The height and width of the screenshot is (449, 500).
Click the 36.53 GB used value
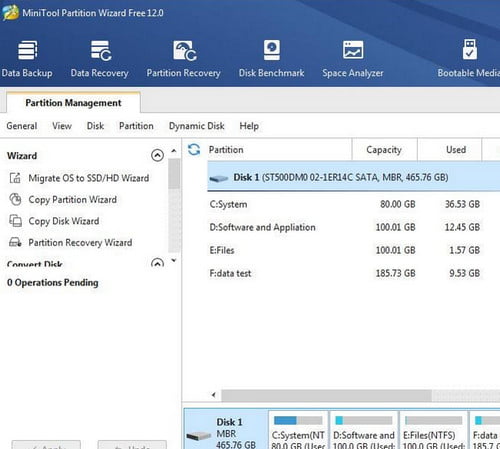462,204
